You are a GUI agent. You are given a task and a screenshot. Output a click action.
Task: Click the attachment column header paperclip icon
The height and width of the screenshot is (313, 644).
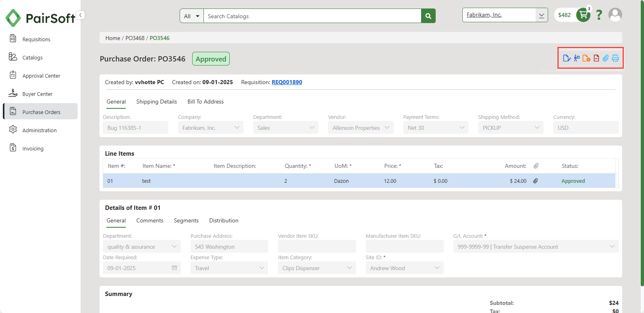(536, 166)
